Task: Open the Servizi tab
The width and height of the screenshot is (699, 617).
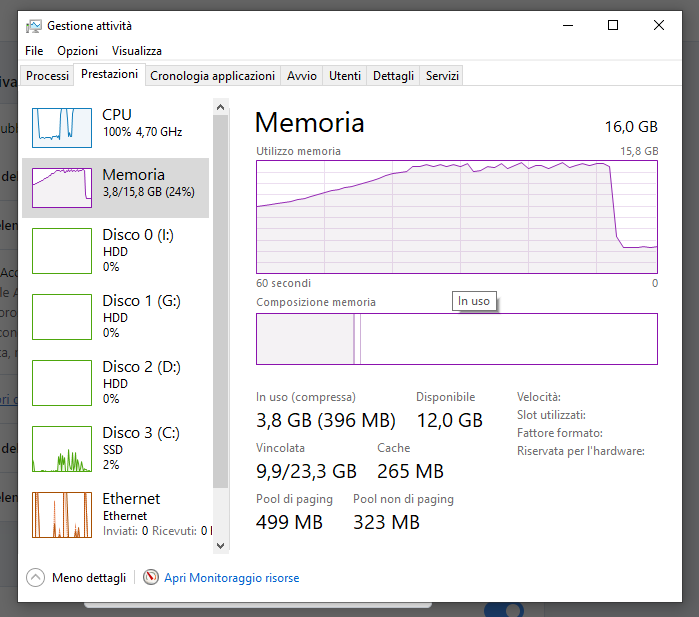Action: pyautogui.click(x=442, y=76)
